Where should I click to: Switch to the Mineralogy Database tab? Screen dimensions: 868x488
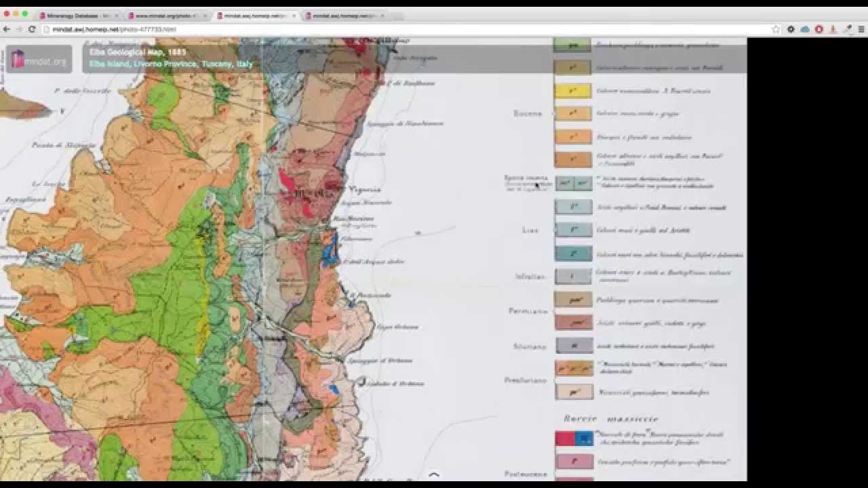79,16
